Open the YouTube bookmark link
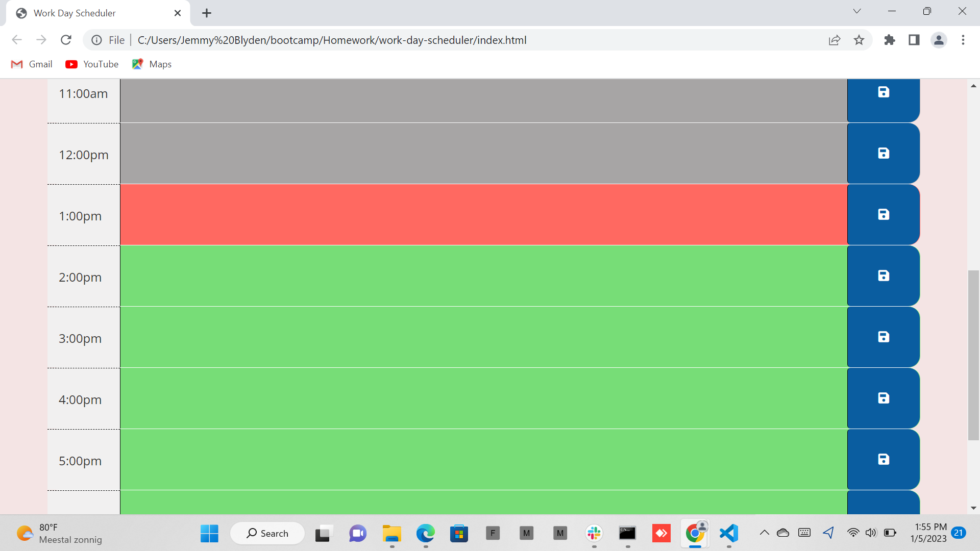 (x=92, y=64)
